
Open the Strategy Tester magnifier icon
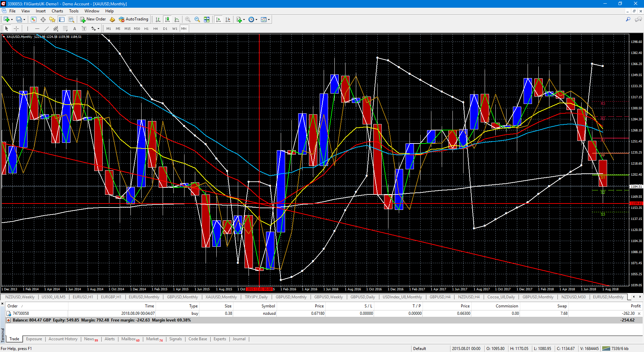point(71,19)
